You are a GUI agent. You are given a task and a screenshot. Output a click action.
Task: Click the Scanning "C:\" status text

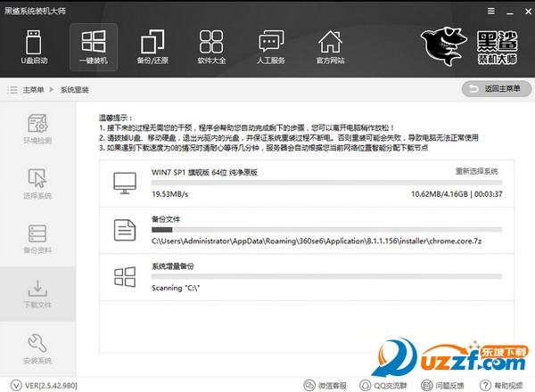click(176, 288)
